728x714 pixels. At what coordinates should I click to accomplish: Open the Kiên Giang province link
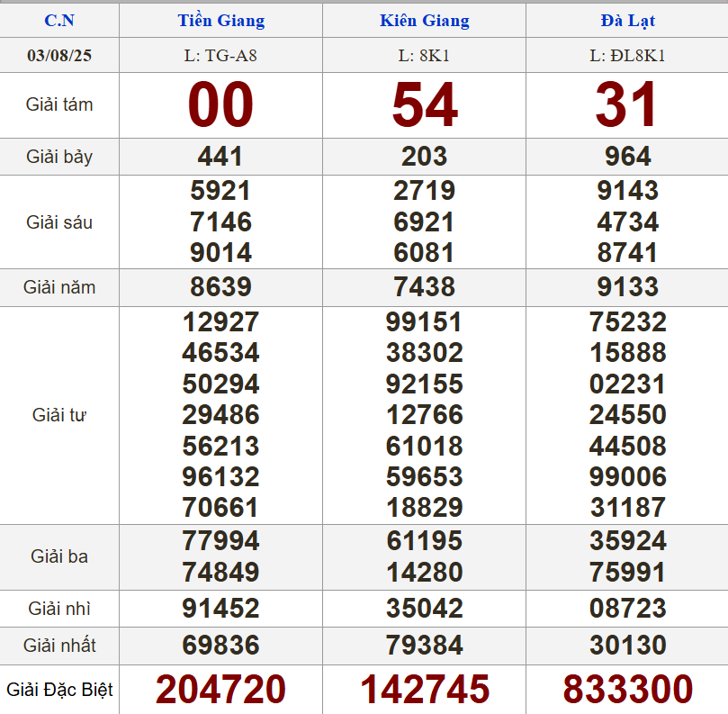click(424, 21)
